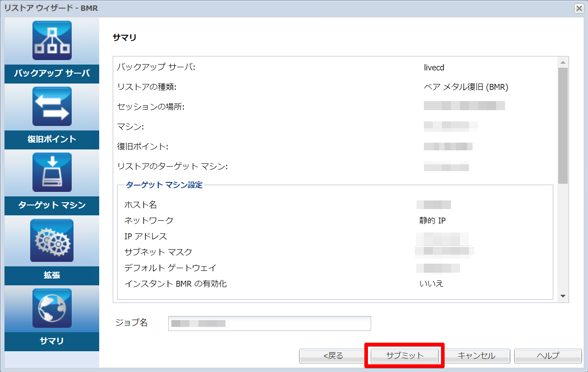Click the summary scrollbar up arrow
This screenshot has height=372, width=588.
point(563,62)
